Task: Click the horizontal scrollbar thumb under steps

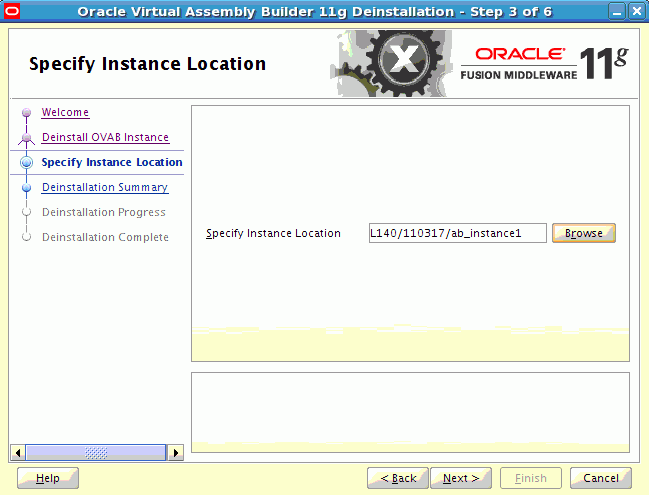Action: point(96,452)
